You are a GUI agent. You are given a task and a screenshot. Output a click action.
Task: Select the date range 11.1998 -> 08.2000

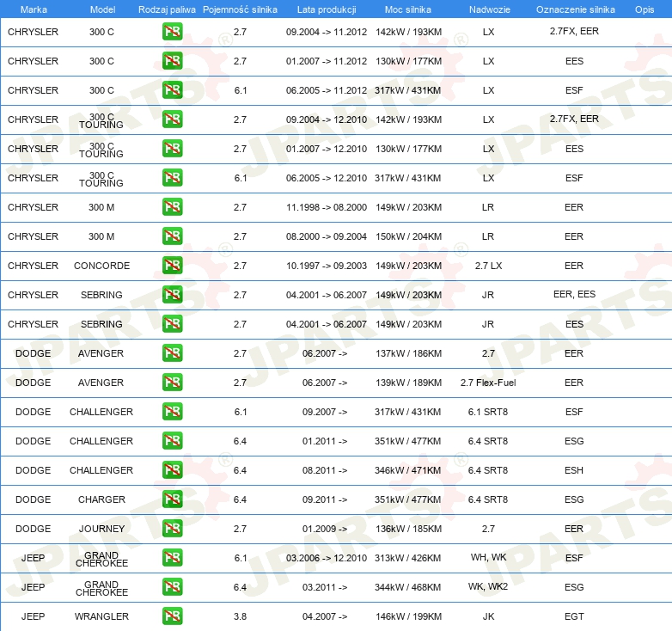(327, 207)
